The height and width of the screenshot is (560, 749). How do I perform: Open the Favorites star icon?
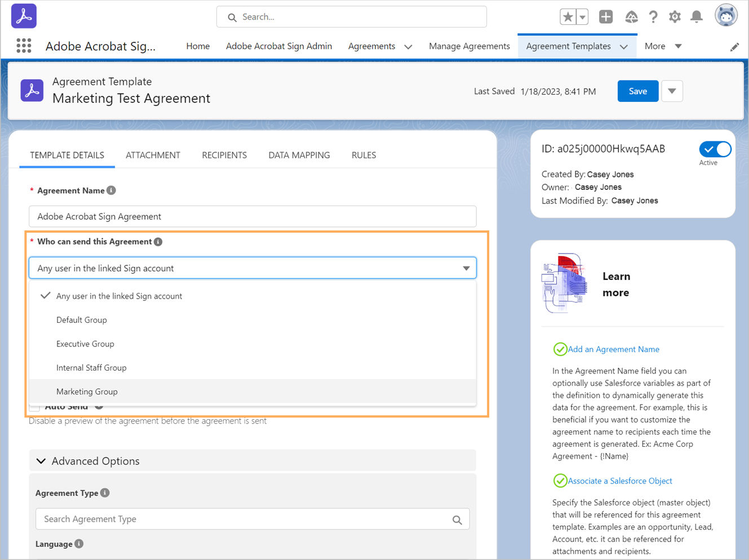click(x=568, y=17)
